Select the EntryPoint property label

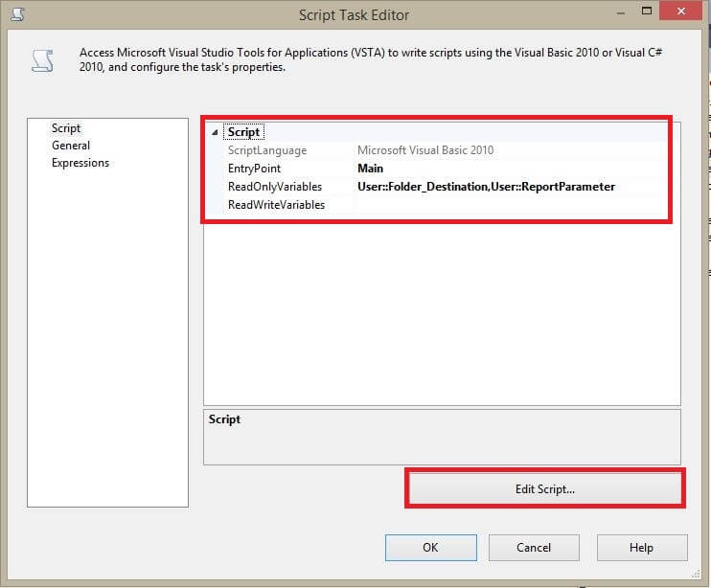[x=254, y=169]
